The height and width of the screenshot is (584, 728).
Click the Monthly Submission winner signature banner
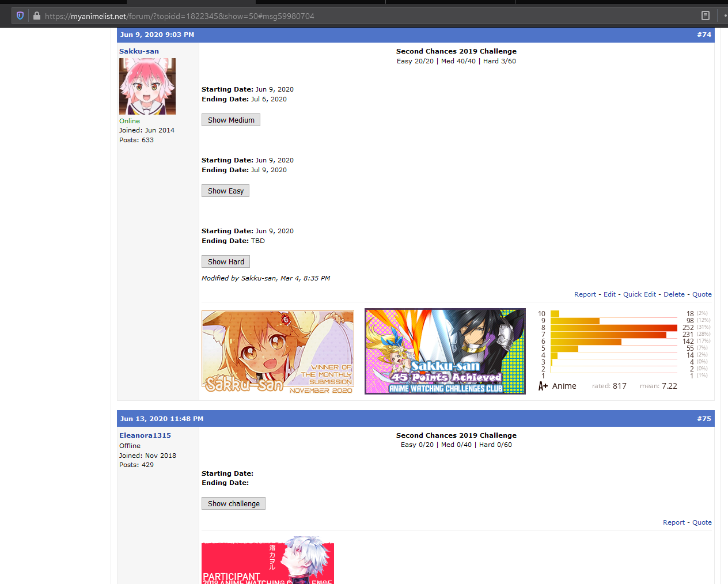(278, 351)
